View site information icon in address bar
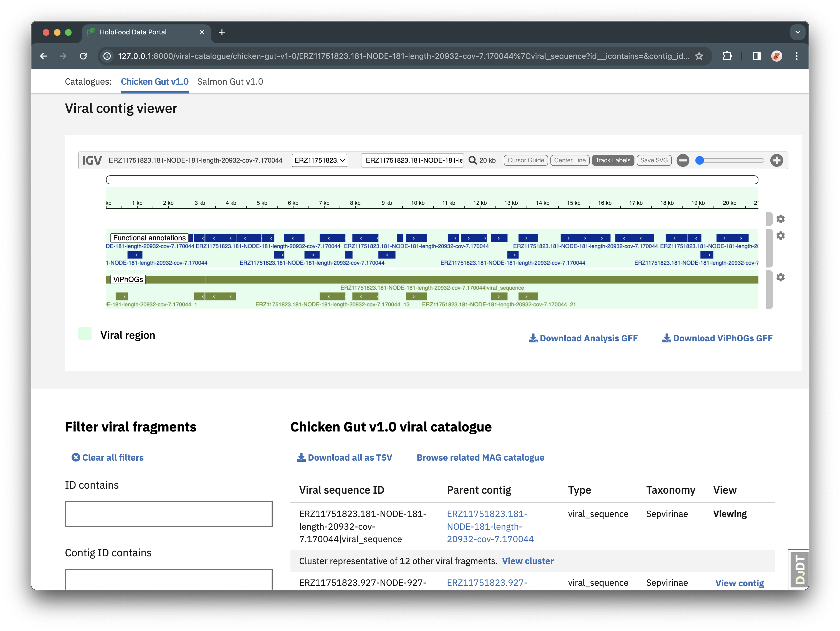The width and height of the screenshot is (840, 631). (107, 56)
